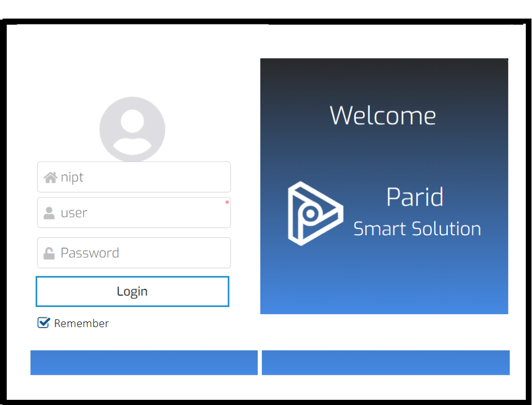Click the home icon in nipt field

coord(50,177)
